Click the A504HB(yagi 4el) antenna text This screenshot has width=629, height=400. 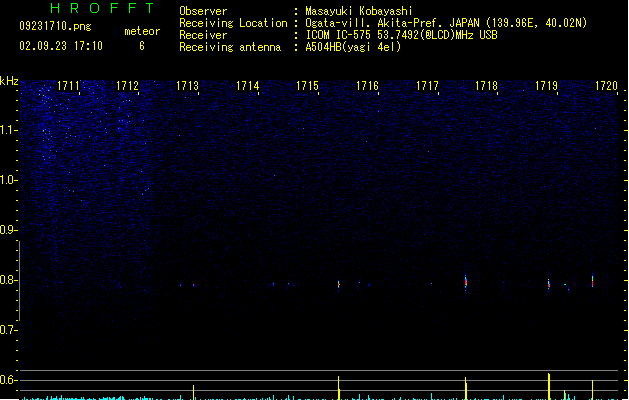point(353,47)
